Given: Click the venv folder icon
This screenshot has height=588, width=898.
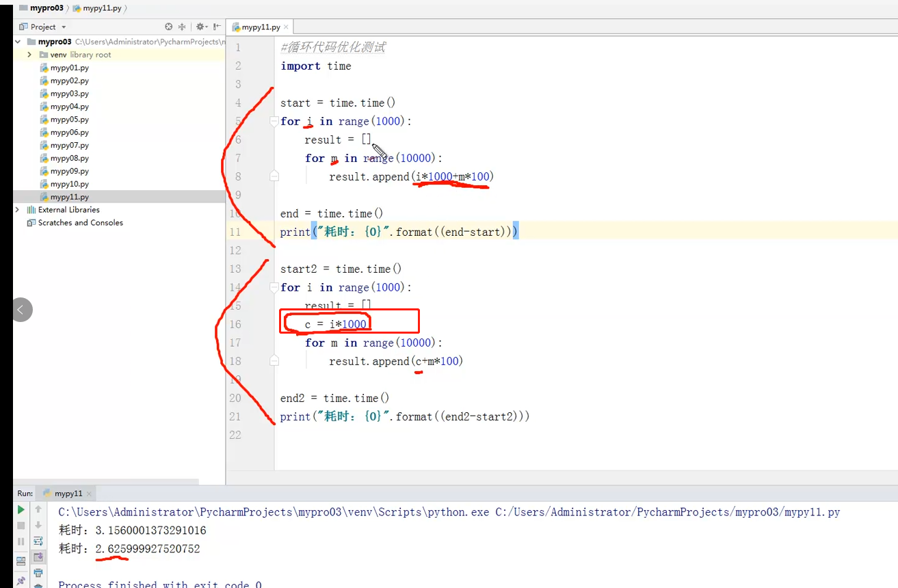Looking at the screenshot, I should [x=44, y=55].
